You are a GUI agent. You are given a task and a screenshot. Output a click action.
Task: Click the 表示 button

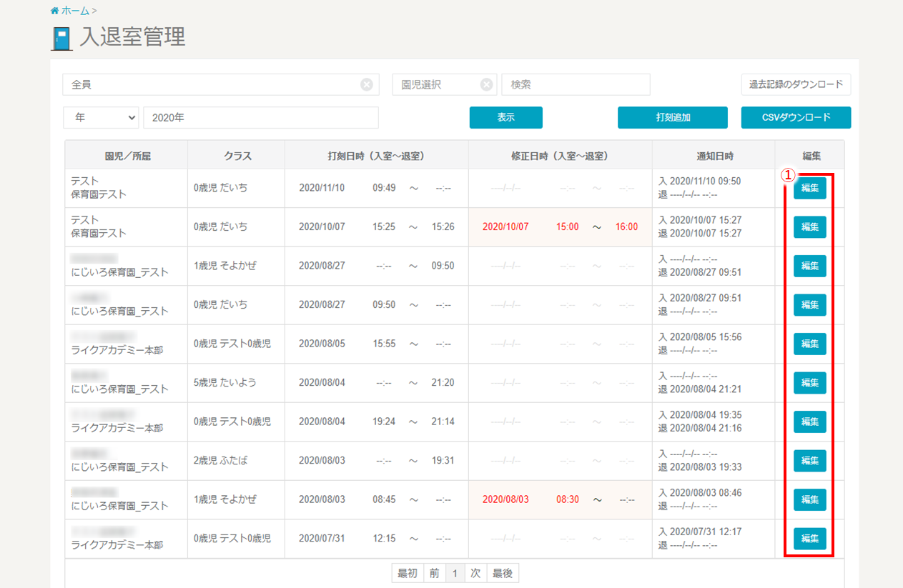(x=505, y=118)
